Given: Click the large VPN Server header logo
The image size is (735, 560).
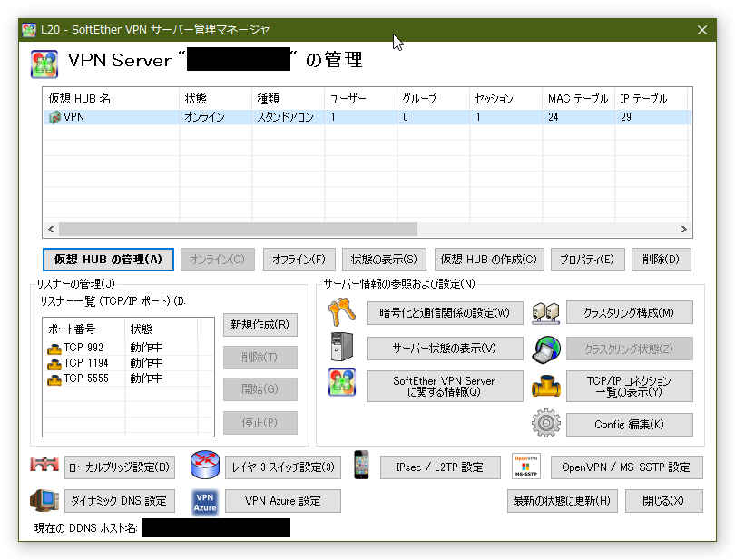Looking at the screenshot, I should (x=44, y=64).
